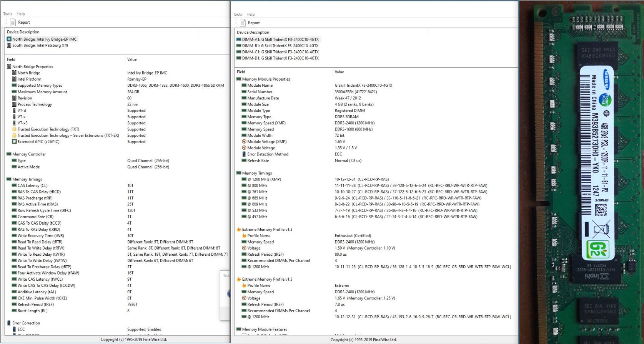
Task: Select the DIMM-D1: G Skill TridentX entry
Action: click(x=280, y=58)
